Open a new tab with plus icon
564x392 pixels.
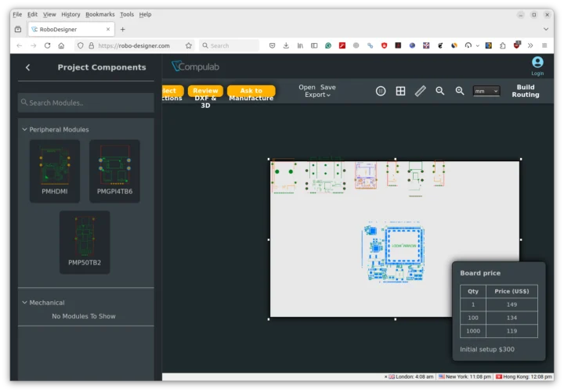[x=123, y=30]
